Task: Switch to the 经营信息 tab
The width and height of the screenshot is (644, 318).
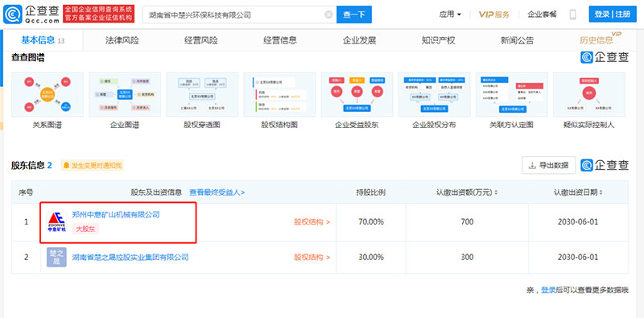Action: click(280, 40)
